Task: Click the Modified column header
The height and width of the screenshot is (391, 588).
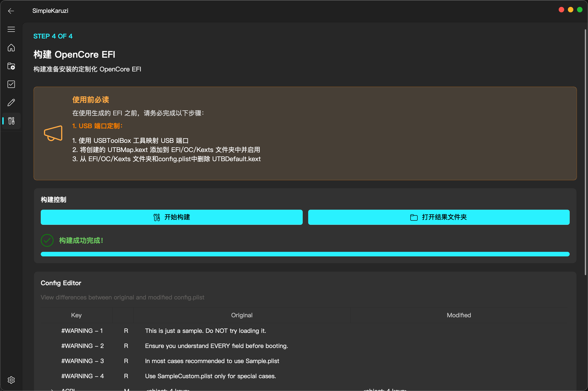Action: click(459, 315)
